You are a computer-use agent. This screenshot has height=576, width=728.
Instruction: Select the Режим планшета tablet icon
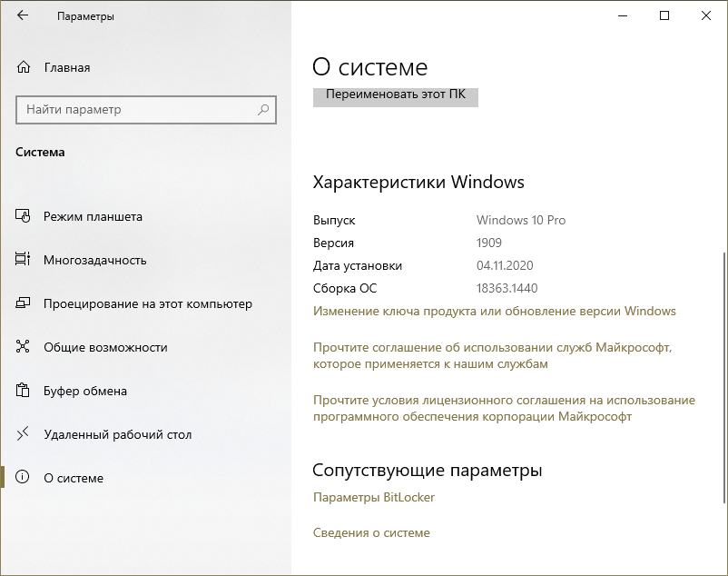(24, 216)
